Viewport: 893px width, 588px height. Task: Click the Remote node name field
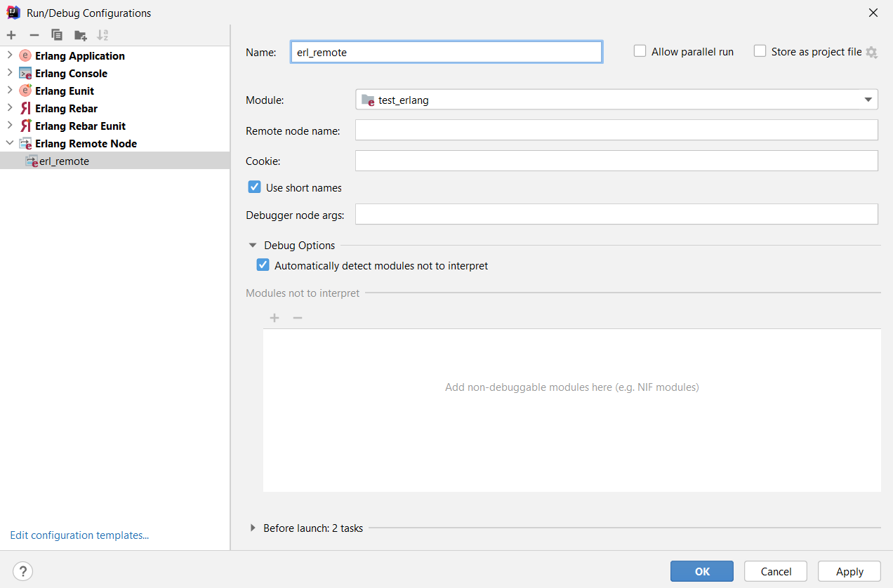pos(616,130)
